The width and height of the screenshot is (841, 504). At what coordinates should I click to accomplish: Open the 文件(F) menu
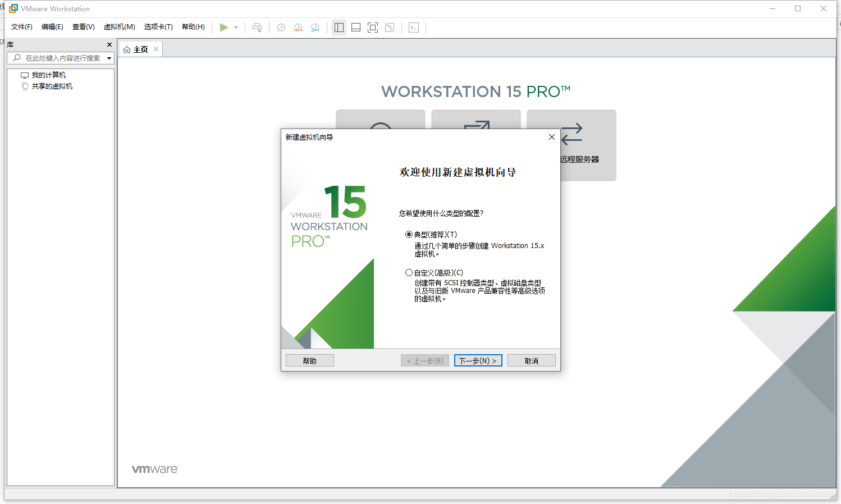click(x=22, y=27)
